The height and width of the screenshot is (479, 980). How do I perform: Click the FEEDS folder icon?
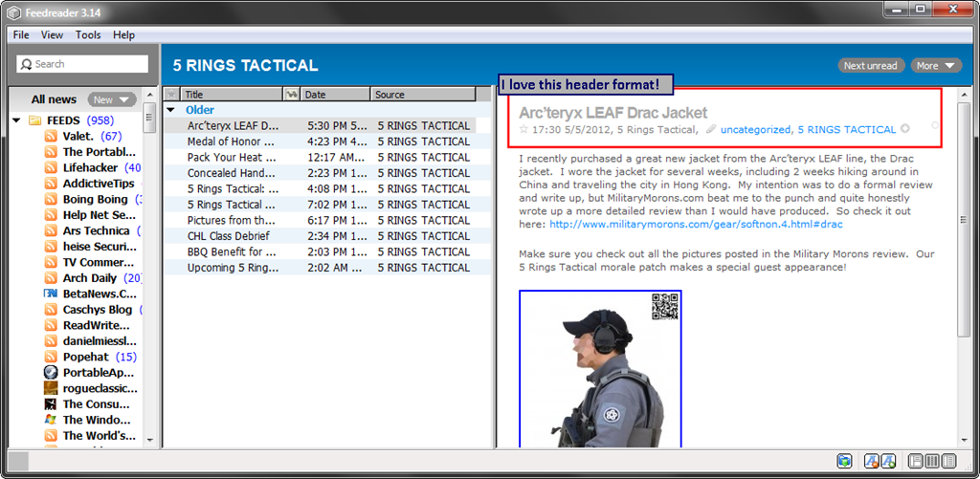(35, 120)
